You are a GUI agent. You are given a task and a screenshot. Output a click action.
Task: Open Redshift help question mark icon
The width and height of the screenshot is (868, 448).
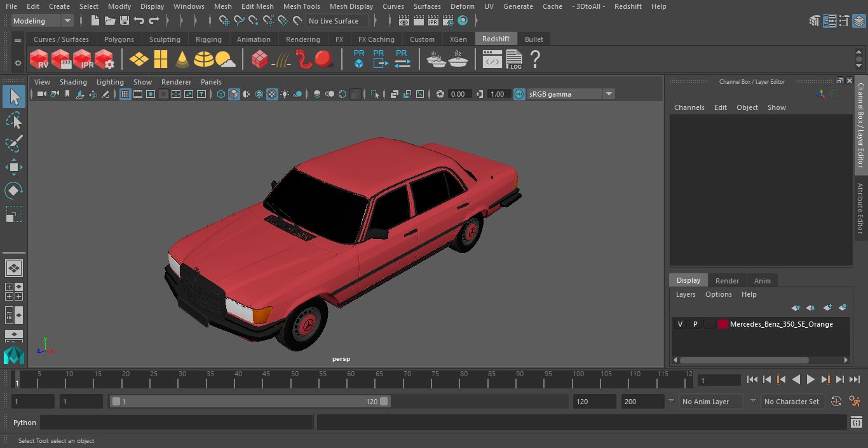click(535, 60)
